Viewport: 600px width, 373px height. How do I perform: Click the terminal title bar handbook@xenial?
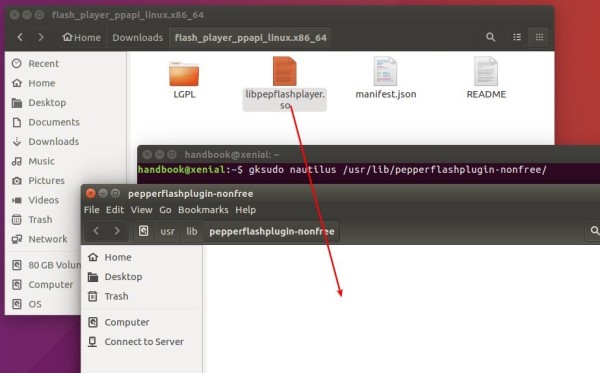[232, 155]
